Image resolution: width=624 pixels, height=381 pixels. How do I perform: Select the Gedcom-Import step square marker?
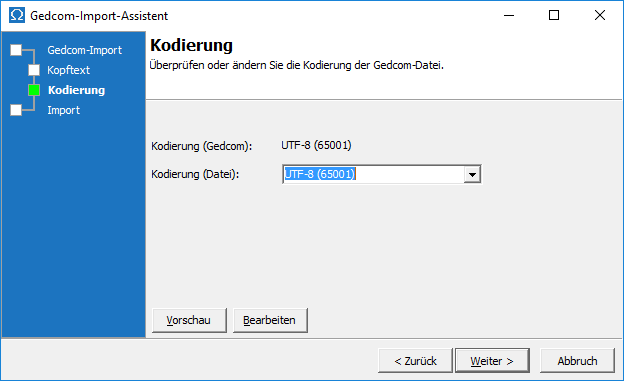tap(16, 50)
